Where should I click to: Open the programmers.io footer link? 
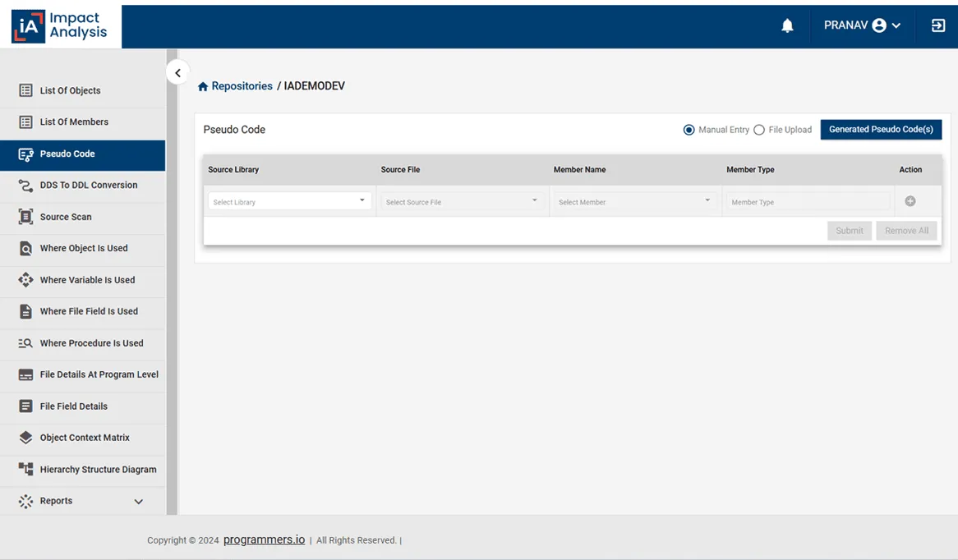[264, 540]
